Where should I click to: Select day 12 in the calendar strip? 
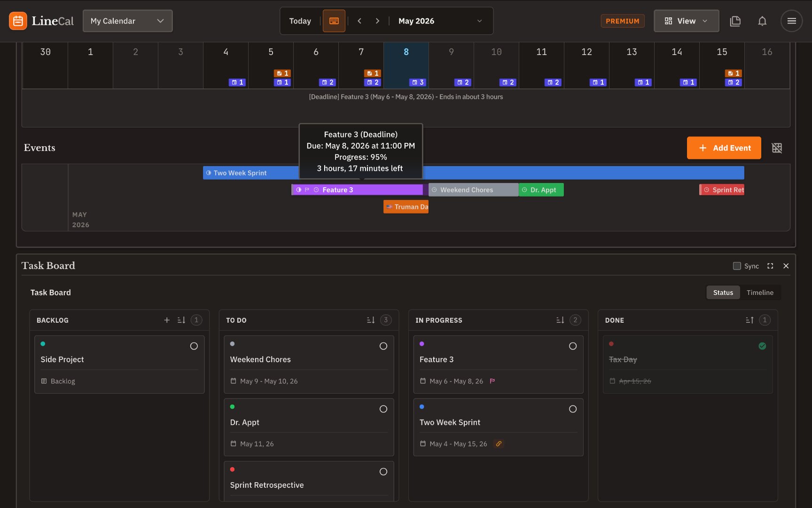coord(586,65)
